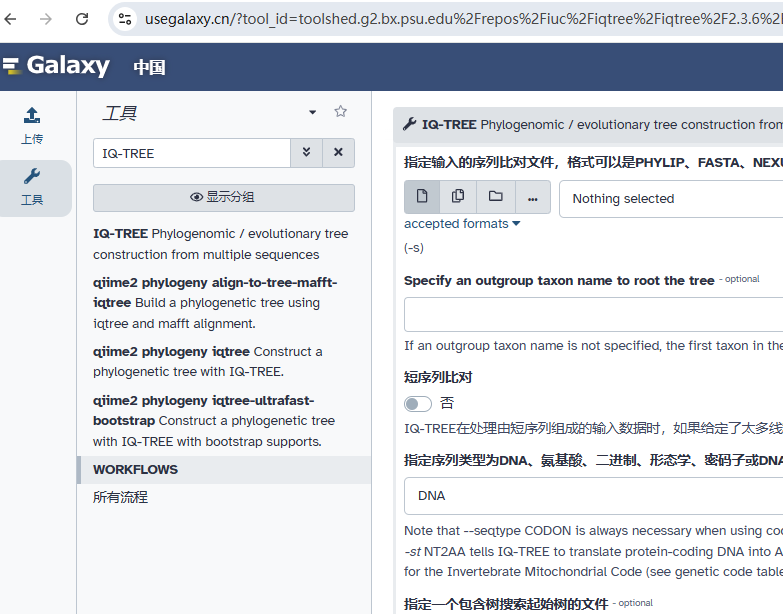Expand the accepted formats list

[x=462, y=224]
